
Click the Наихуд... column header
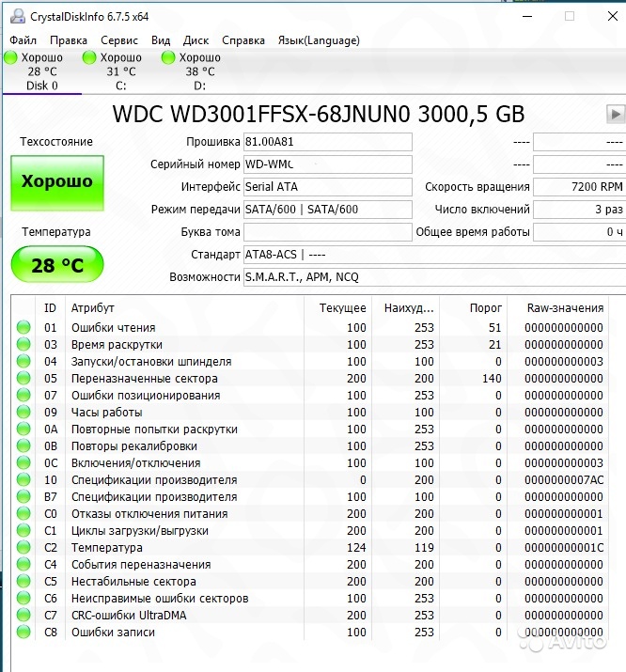[406, 307]
